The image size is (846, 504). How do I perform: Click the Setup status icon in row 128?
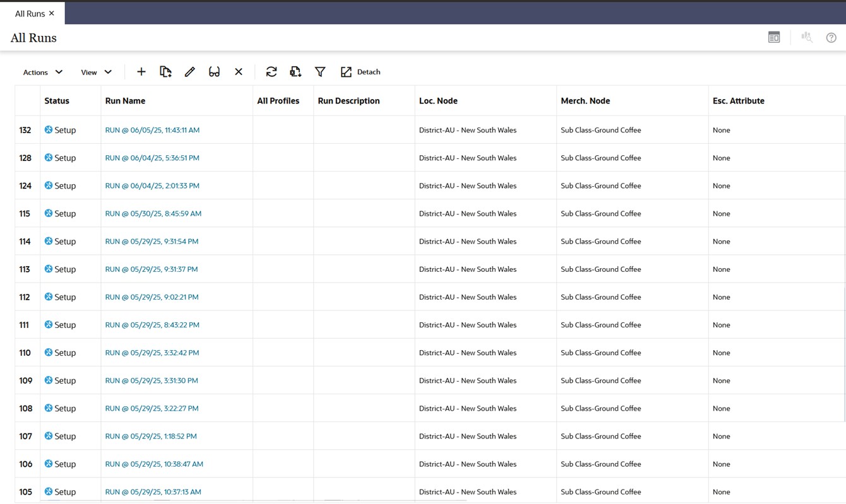pos(49,158)
